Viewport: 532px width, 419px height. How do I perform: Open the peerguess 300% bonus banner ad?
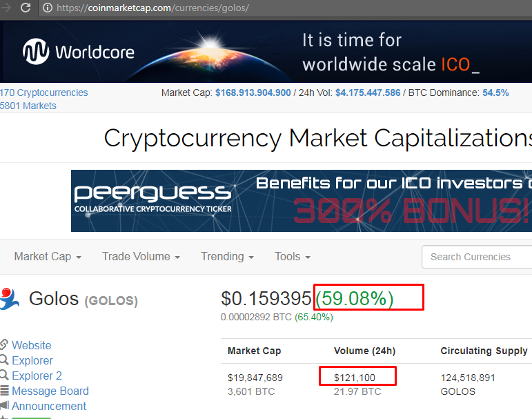[x=302, y=201]
